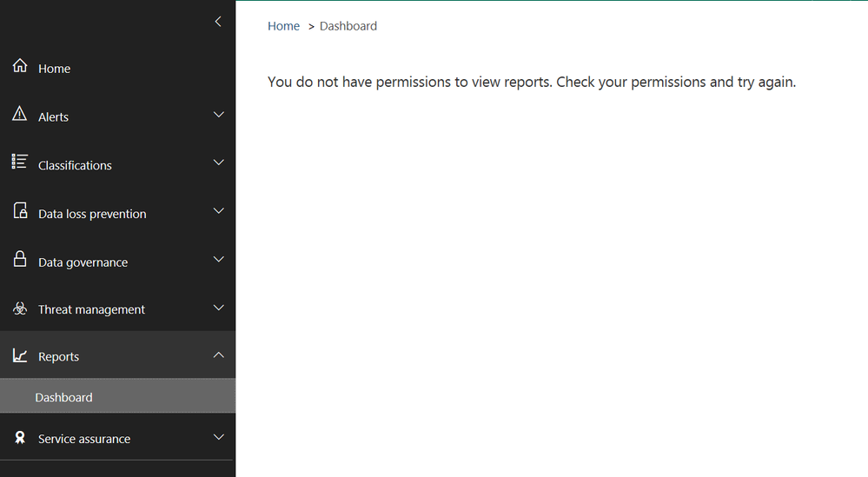Collapse the Reports section chevron

coord(219,354)
